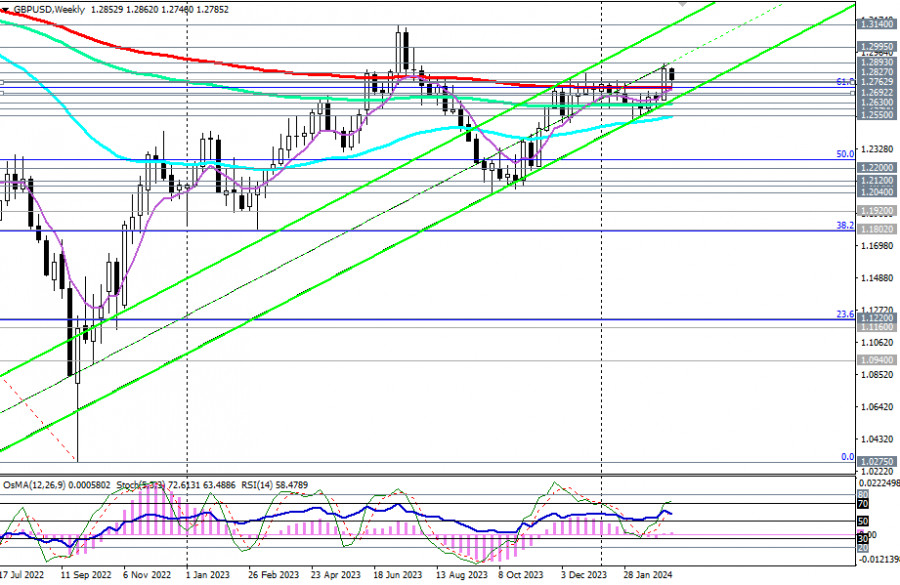
Task: Click the 1.28270 price level label
Action: tap(876, 72)
